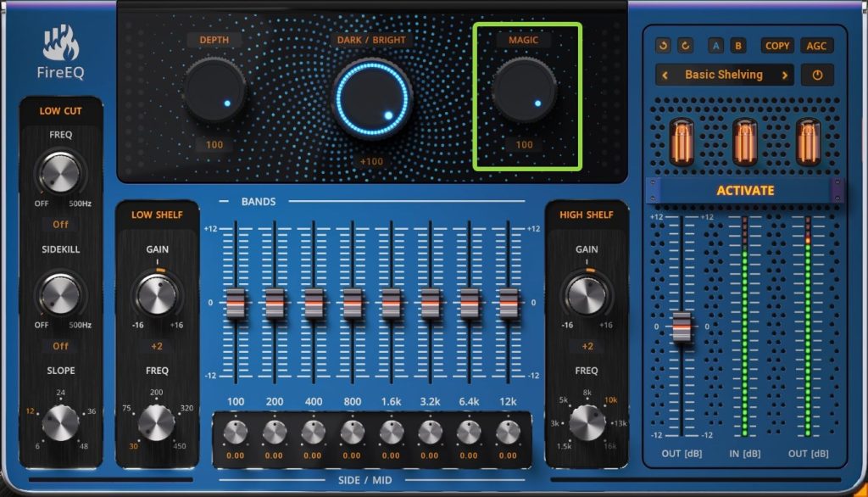Click the 800 Hz band fader
The height and width of the screenshot is (497, 868).
(x=352, y=303)
